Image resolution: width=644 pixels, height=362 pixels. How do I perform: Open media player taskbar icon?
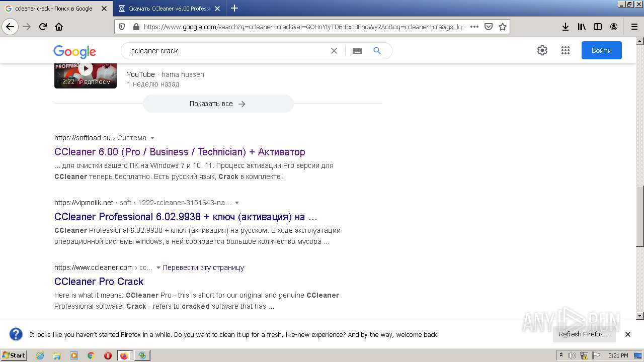(x=74, y=355)
